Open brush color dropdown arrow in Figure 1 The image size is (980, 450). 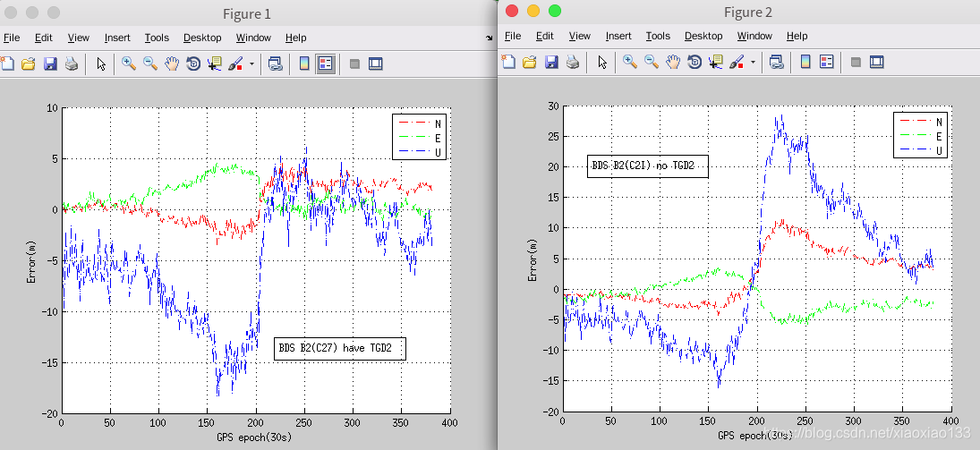[251, 64]
